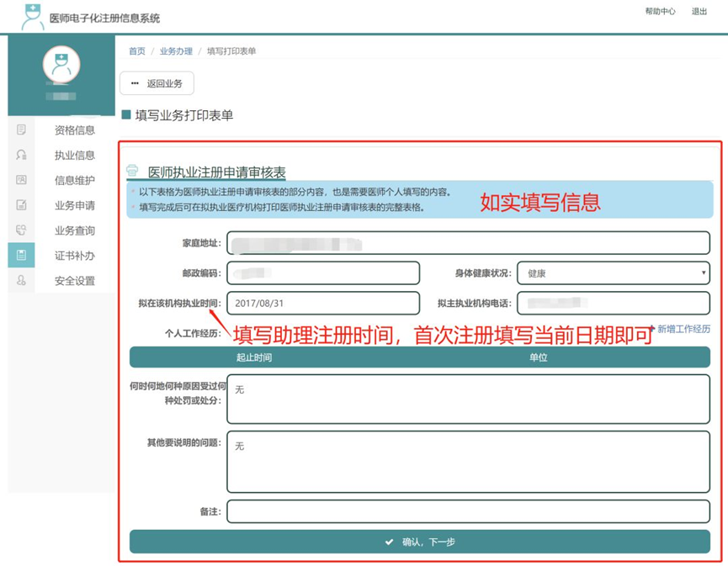
Task: Open 安全设置 menu item
Action: click(74, 281)
